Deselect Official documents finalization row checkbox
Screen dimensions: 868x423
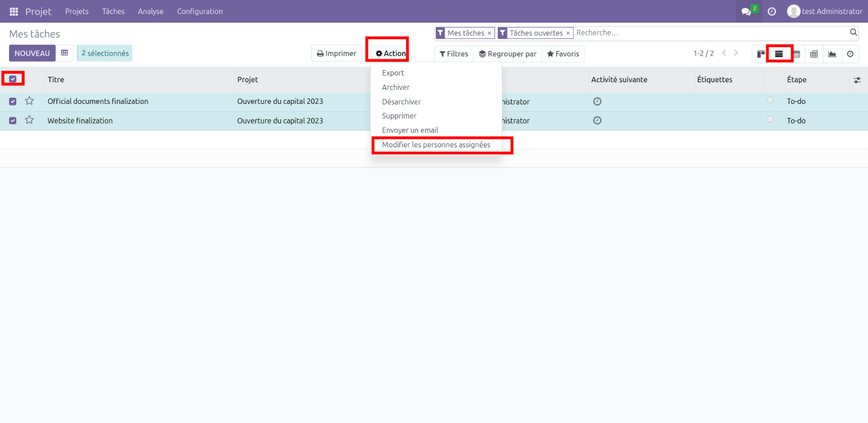click(x=13, y=102)
